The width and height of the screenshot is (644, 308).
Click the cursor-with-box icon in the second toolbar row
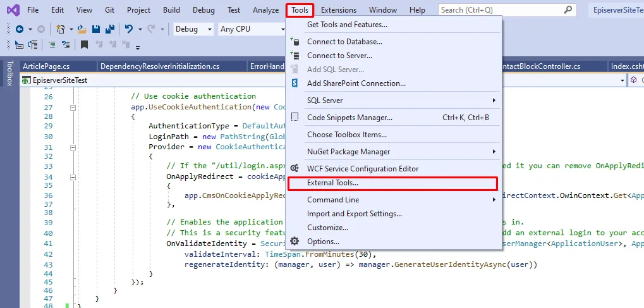[19, 44]
